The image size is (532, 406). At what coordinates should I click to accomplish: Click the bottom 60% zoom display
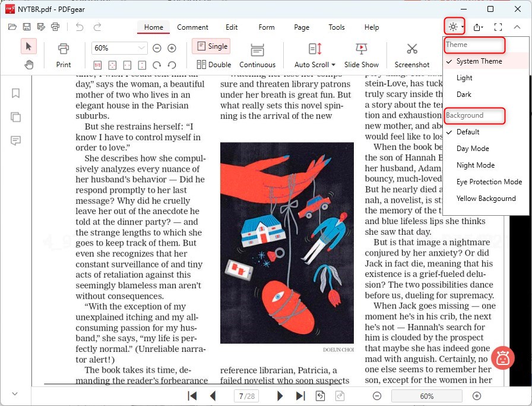click(426, 396)
